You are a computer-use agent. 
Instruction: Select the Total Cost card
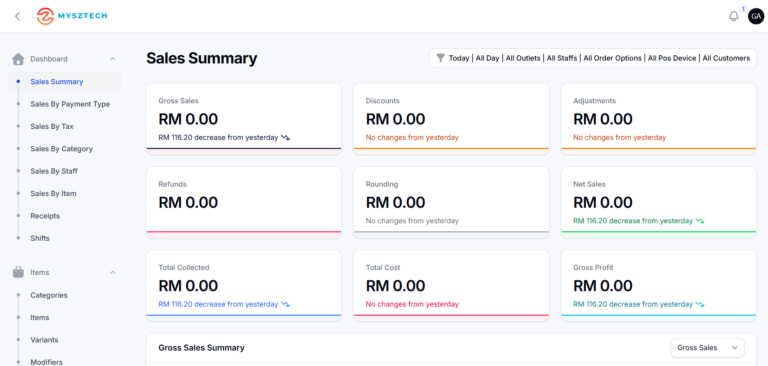[451, 286]
